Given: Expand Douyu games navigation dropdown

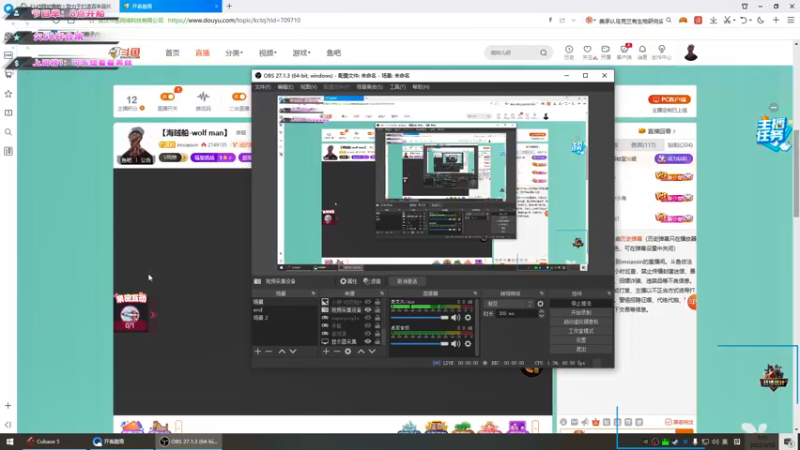Looking at the screenshot, I should click(x=302, y=53).
